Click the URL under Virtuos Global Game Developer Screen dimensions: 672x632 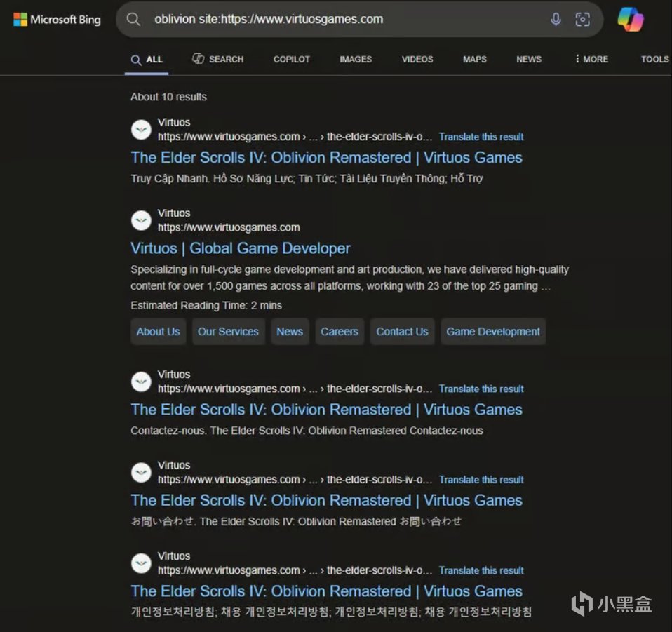[x=229, y=227]
